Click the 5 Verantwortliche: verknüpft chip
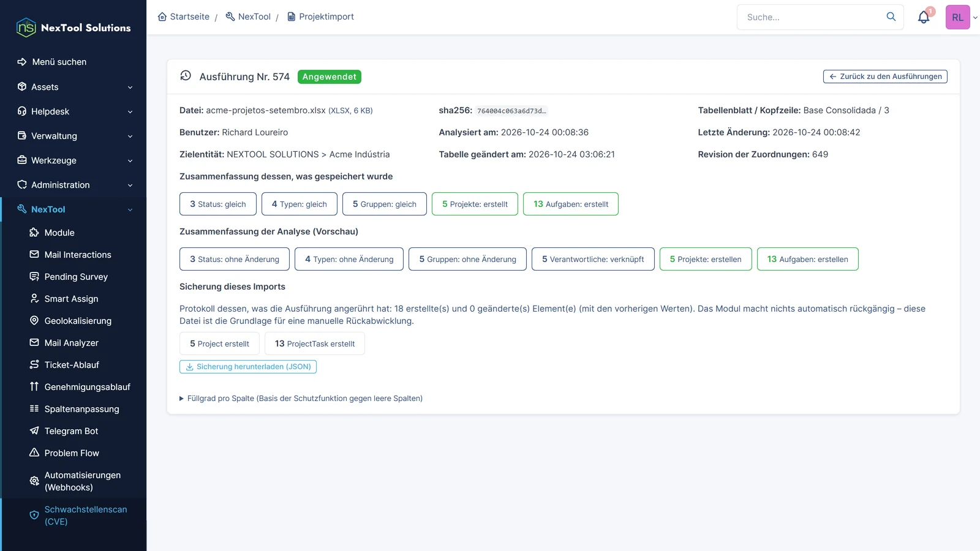 (x=593, y=259)
